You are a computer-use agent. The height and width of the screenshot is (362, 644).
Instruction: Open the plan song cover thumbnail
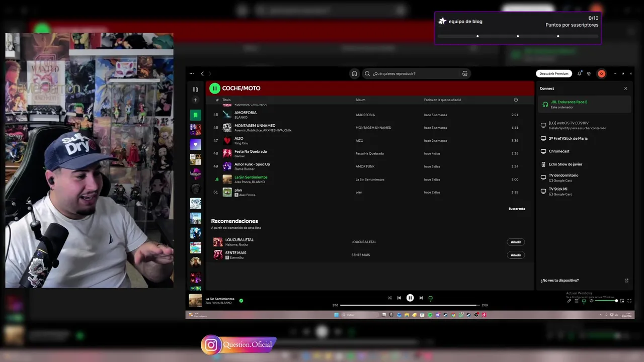pyautogui.click(x=227, y=192)
